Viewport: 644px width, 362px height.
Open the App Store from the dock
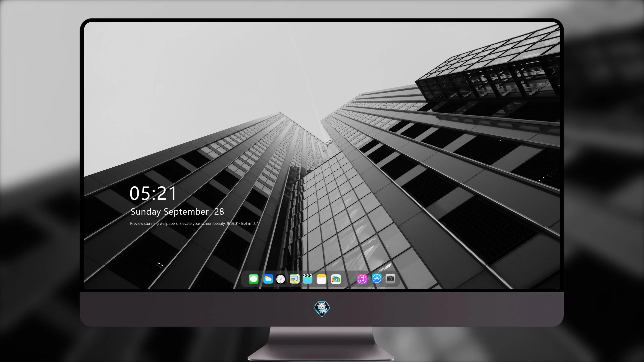(x=377, y=278)
